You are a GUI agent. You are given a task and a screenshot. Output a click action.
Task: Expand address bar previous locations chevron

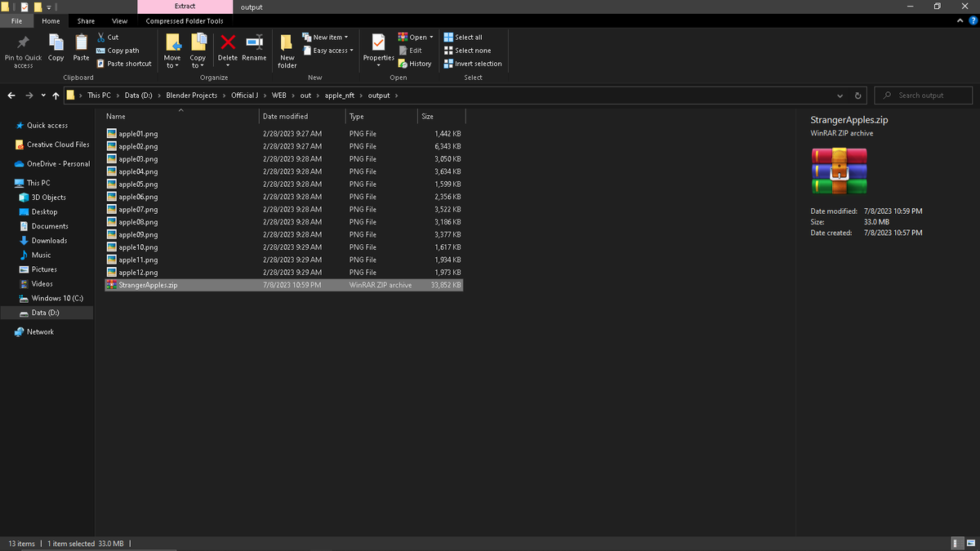840,96
